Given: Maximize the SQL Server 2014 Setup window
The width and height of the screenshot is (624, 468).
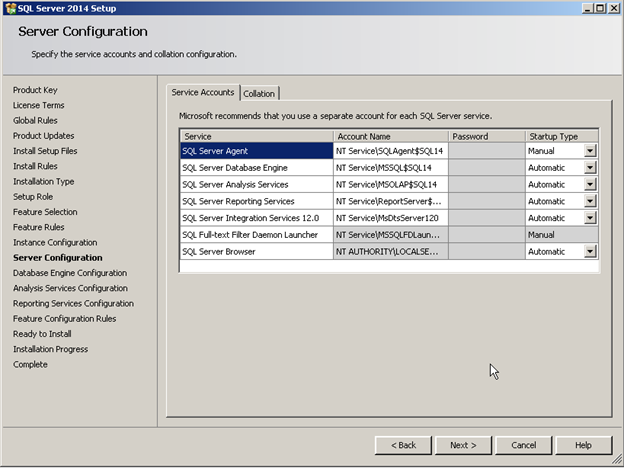Looking at the screenshot, I should click(600, 8).
